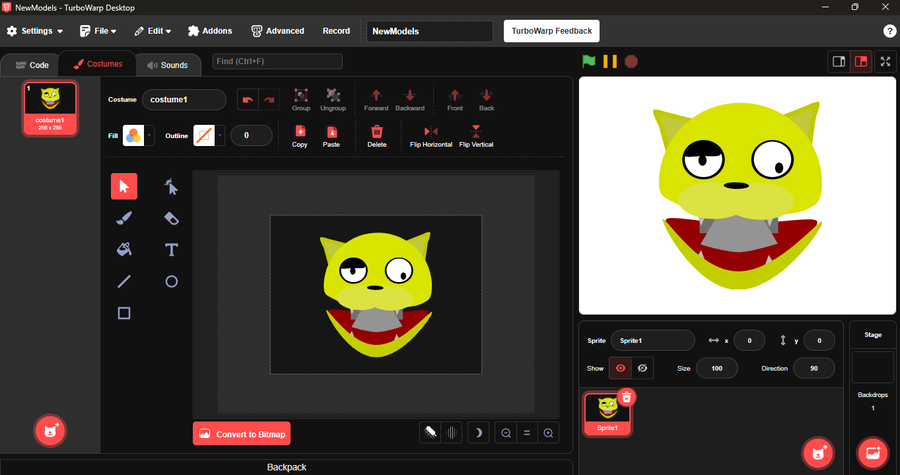Select the Eraser tool
Screen dimensions: 900x475
pyautogui.click(x=171, y=218)
